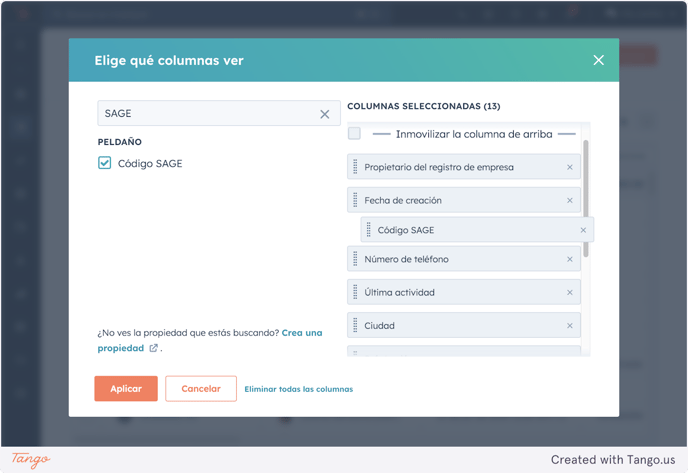Image resolution: width=688 pixels, height=473 pixels.
Task: Close the 'Elige qué columnas ver' dialog
Action: (598, 60)
